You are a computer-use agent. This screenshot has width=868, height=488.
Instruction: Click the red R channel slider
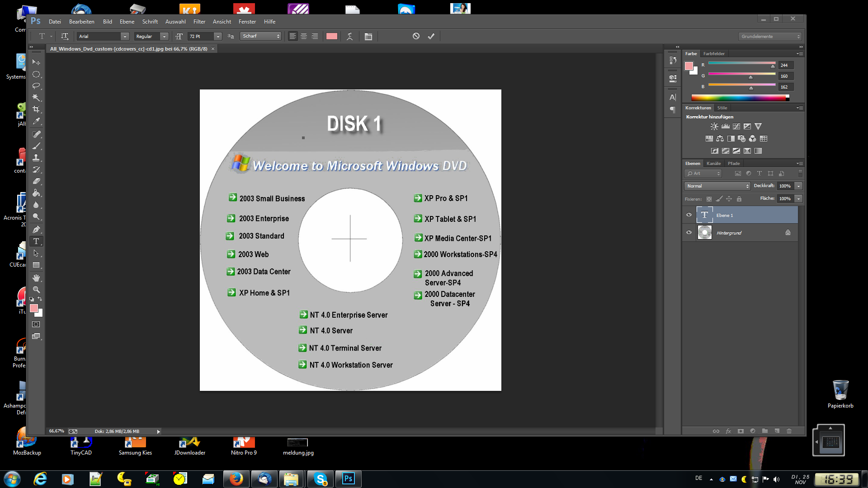click(742, 63)
